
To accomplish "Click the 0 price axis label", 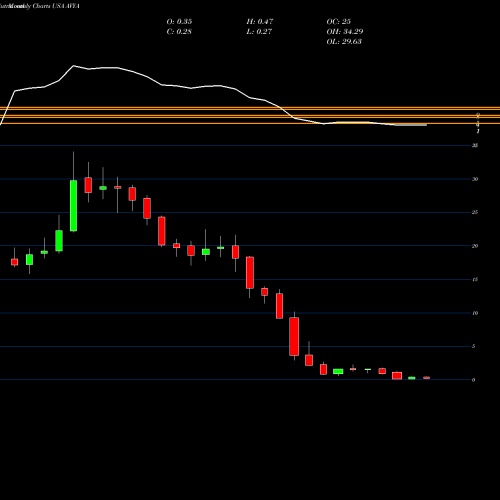I will point(473,380).
